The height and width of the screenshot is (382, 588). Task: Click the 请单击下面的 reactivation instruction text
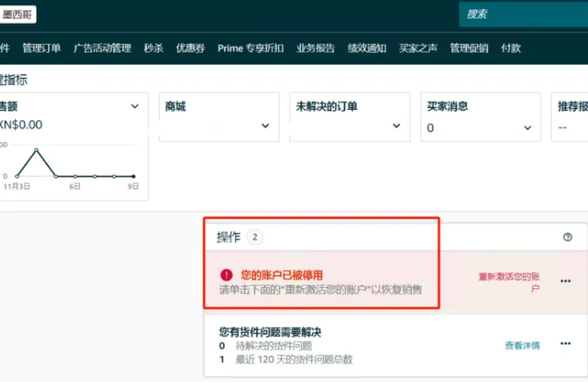pos(320,290)
